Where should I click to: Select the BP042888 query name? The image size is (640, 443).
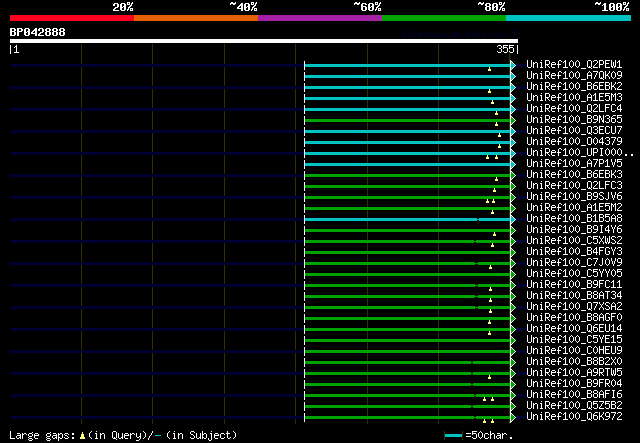pyautogui.click(x=38, y=32)
